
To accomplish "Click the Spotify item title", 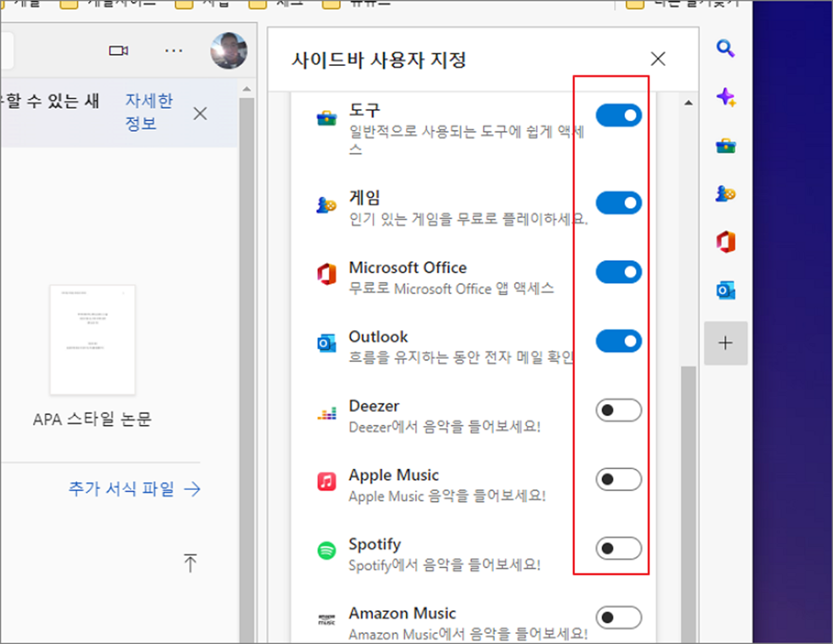I will 375,545.
